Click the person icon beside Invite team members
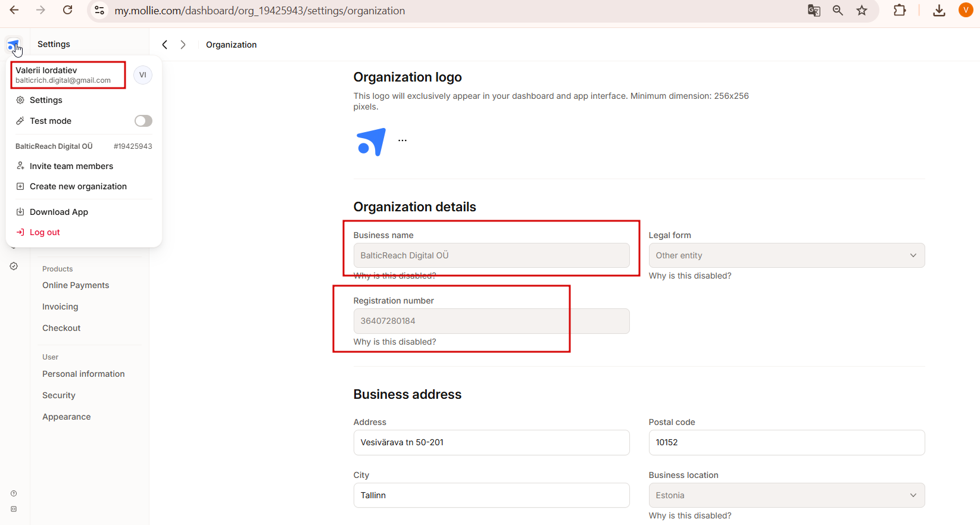The image size is (980, 525). [x=20, y=166]
